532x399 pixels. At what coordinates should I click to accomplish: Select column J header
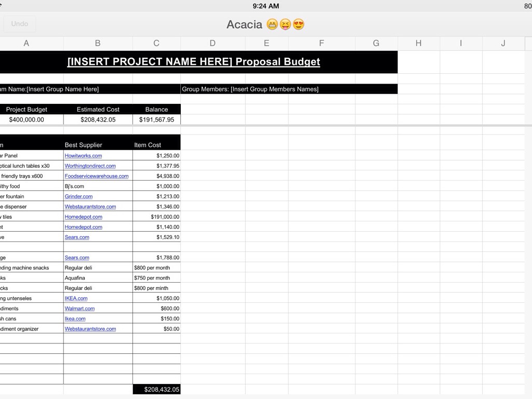tap(503, 44)
